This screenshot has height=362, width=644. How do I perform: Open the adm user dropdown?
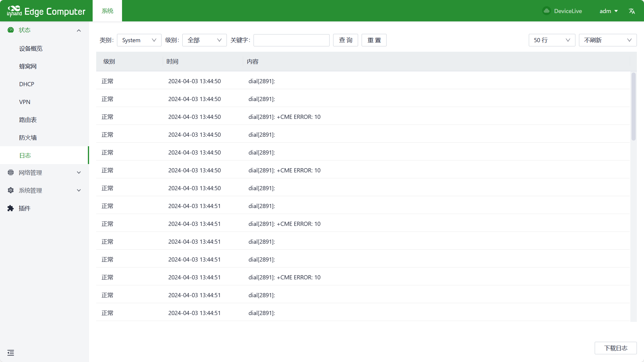pyautogui.click(x=608, y=11)
